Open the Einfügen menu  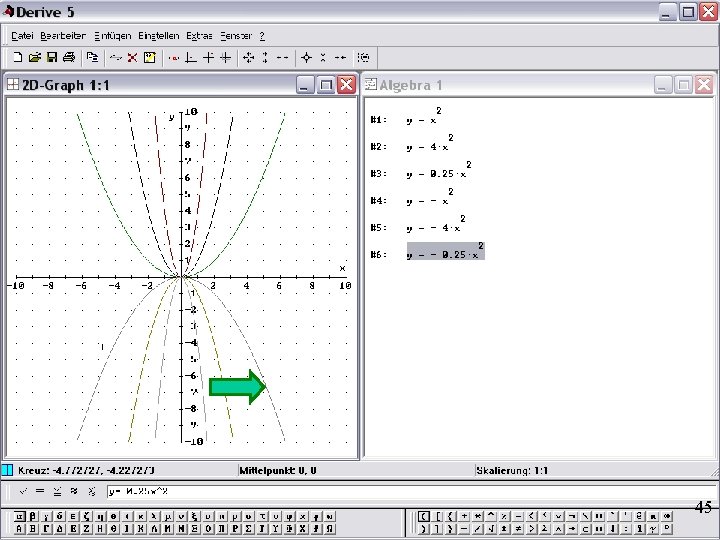112,36
